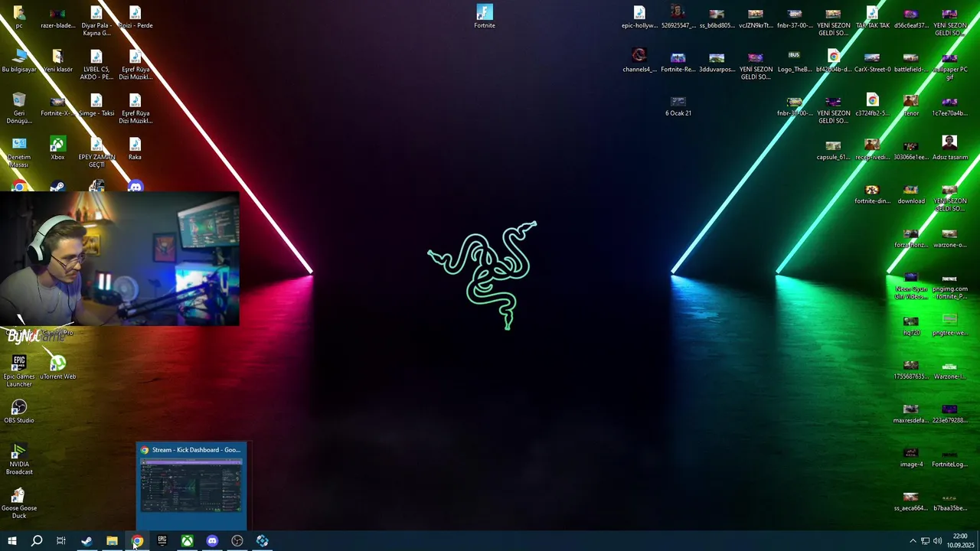980x551 pixels.
Task: Select 3dduvarpos image file
Action: pyautogui.click(x=717, y=60)
